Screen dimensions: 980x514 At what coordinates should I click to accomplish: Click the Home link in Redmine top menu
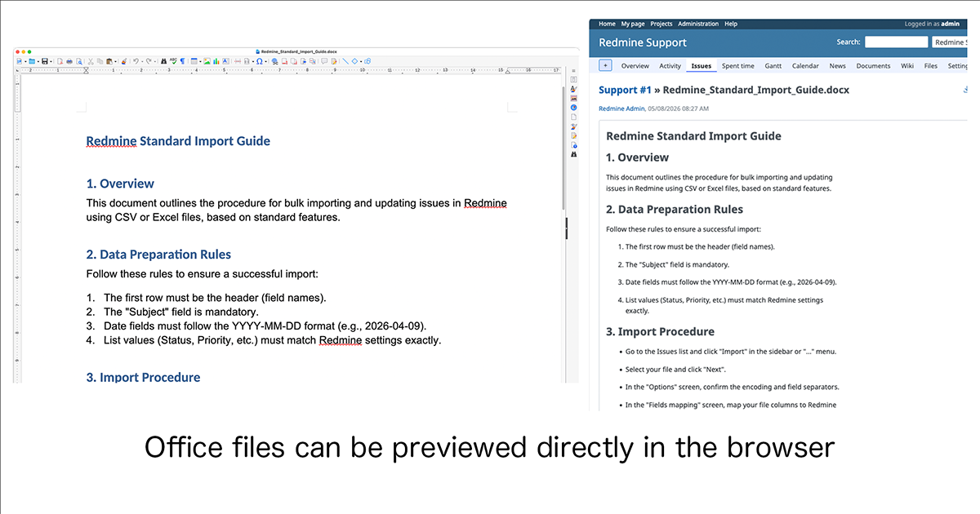[x=607, y=24]
